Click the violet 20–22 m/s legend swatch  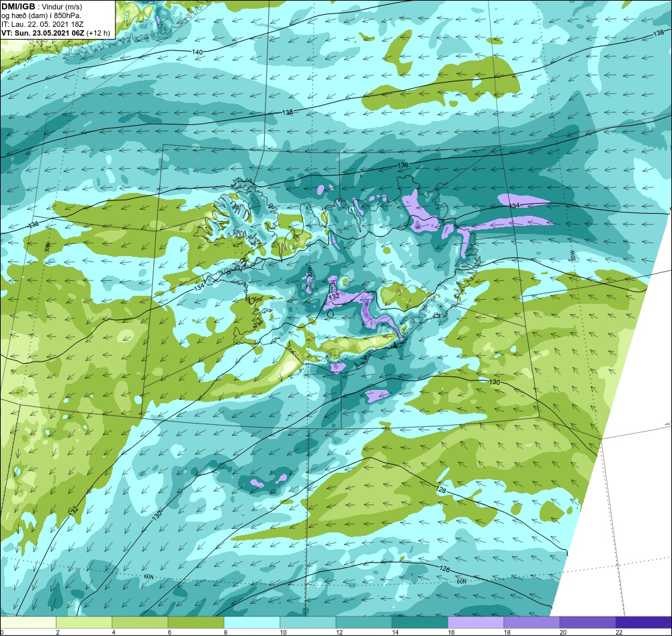[588, 622]
